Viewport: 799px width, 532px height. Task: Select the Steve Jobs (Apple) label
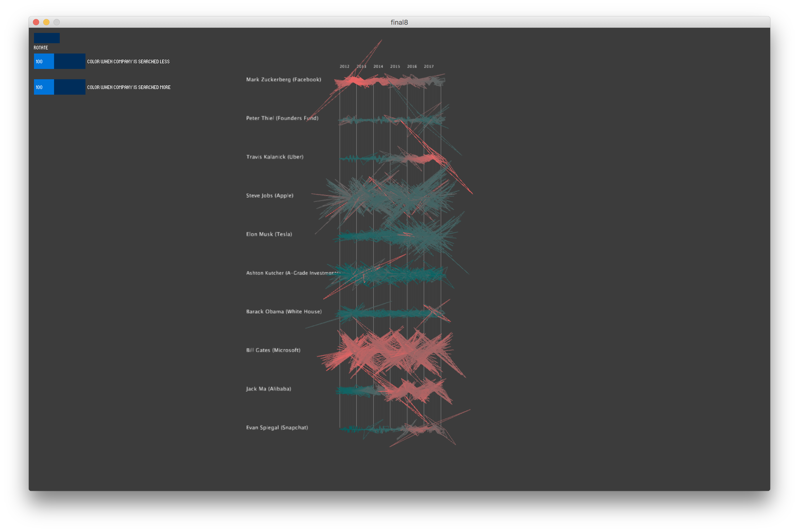click(270, 196)
